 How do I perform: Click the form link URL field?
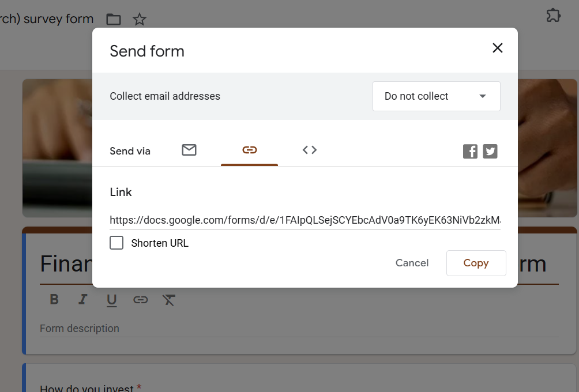coord(304,220)
